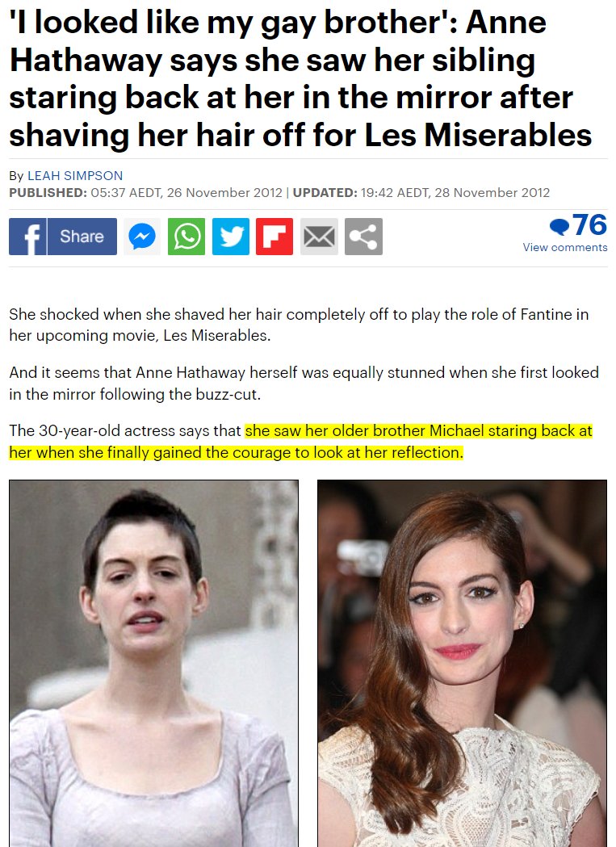This screenshot has width=616, height=847.
Task: Open the generic share options icon
Action: point(363,237)
